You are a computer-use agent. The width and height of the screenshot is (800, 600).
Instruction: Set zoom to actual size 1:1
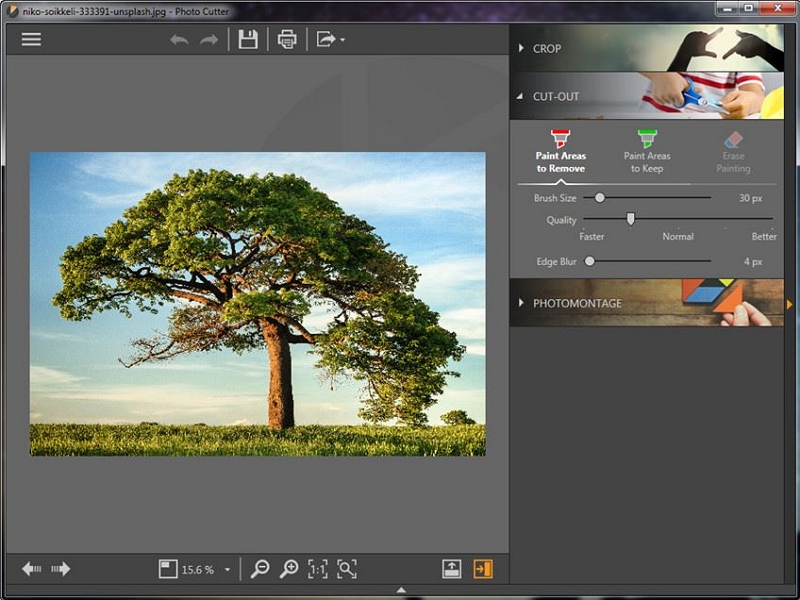pyautogui.click(x=318, y=569)
